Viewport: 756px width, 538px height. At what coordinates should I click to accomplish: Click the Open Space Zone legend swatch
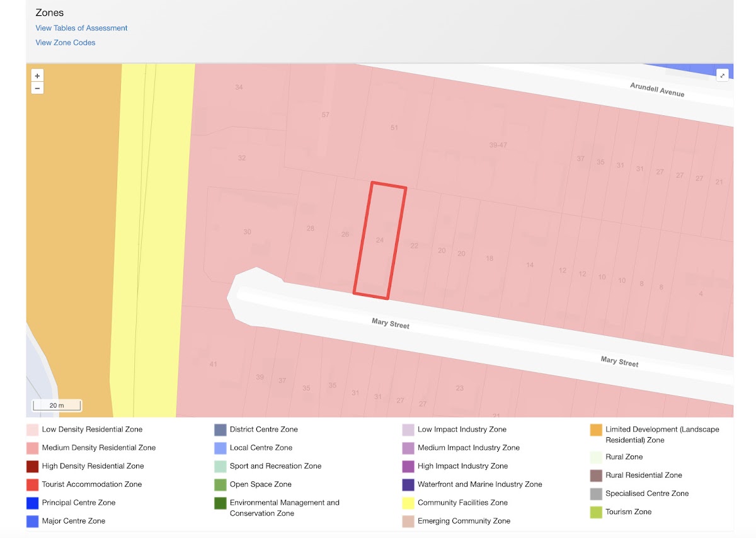pyautogui.click(x=220, y=485)
